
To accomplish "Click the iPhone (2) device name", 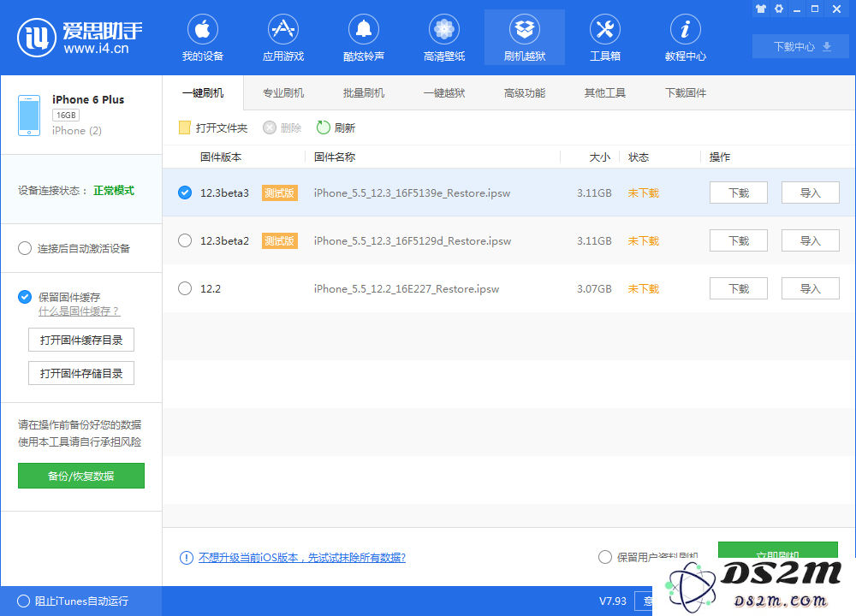I will tap(77, 131).
